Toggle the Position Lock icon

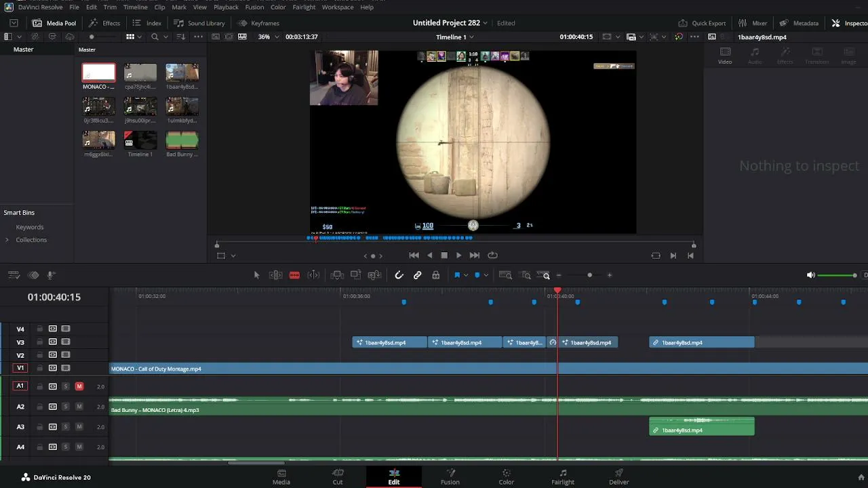[436, 275]
